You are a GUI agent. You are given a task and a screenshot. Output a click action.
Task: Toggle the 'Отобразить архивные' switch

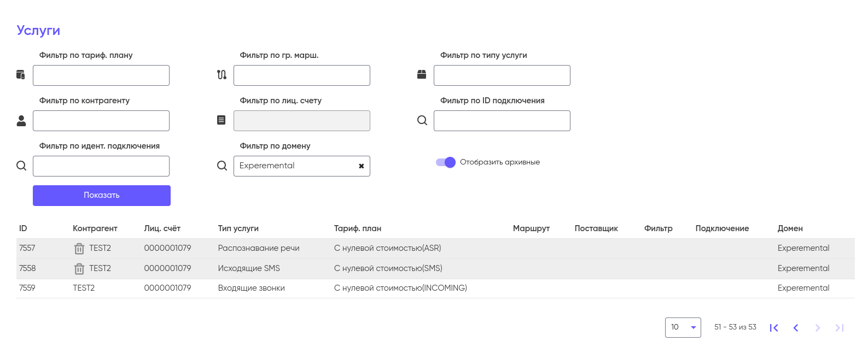pos(446,162)
